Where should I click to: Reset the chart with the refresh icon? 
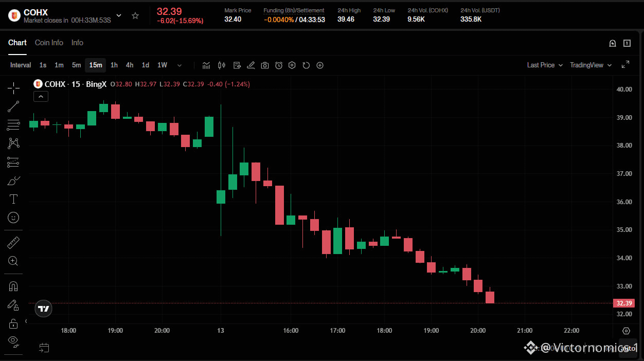pos(306,65)
